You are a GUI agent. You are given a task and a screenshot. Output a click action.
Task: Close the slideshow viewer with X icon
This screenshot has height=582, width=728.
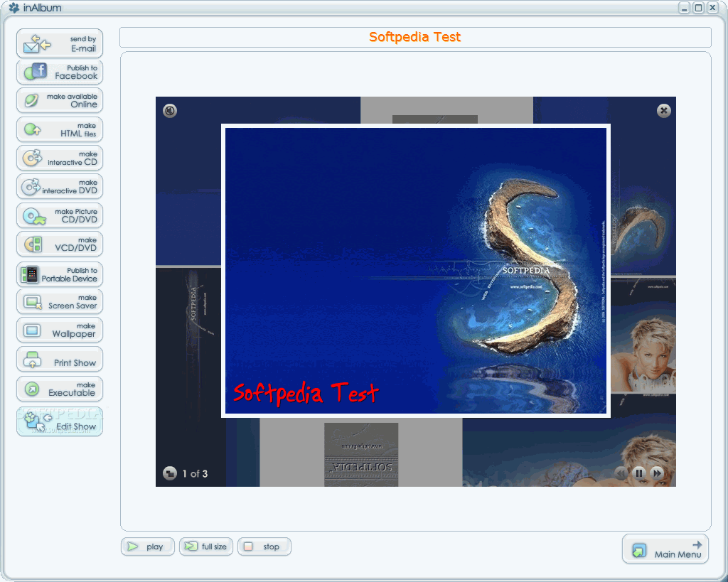[663, 110]
